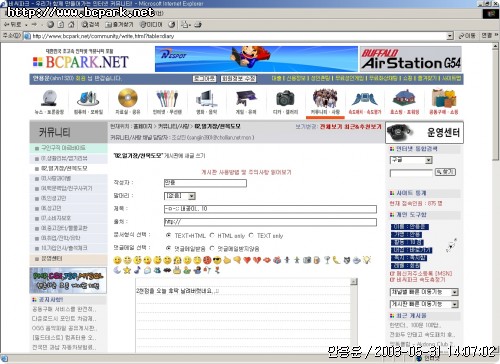The width and height of the screenshot is (500, 364).
Task: Expand the address bar URL dropdown arrow
Action: [450, 36]
